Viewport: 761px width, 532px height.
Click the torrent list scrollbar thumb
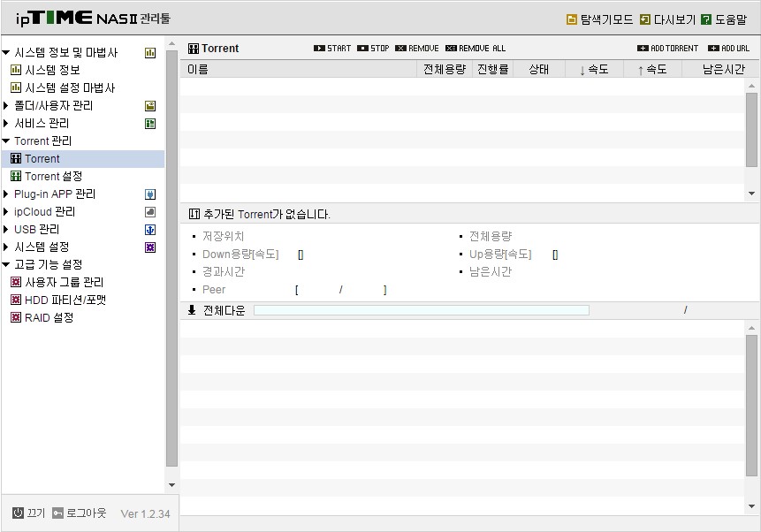(752, 130)
